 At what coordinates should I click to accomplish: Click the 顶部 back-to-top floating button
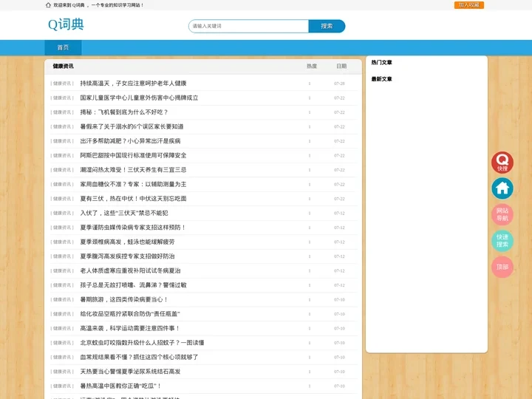coord(502,267)
